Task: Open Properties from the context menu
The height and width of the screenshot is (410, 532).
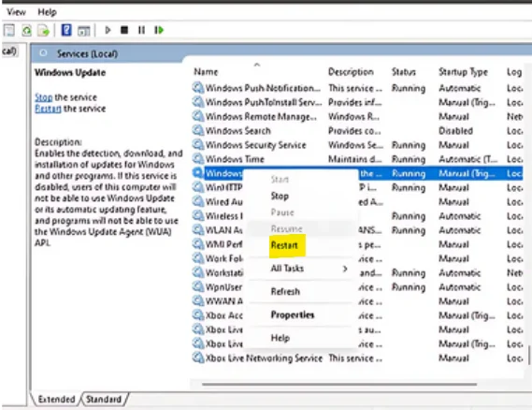Action: point(293,315)
